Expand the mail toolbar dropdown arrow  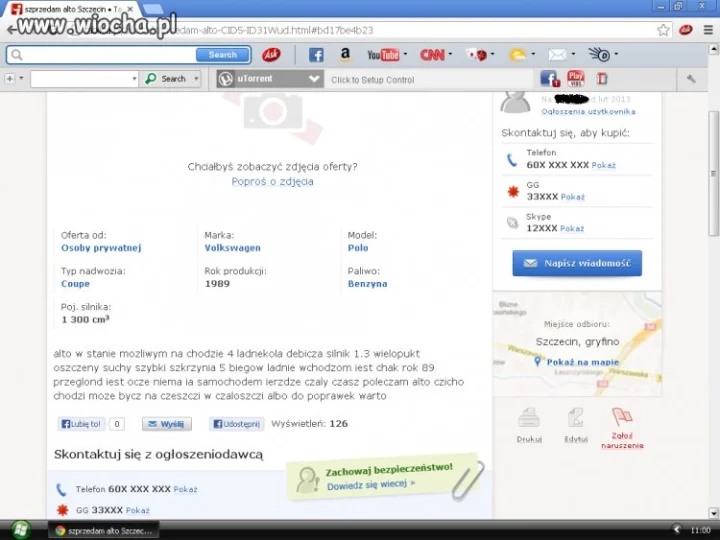pos(573,54)
